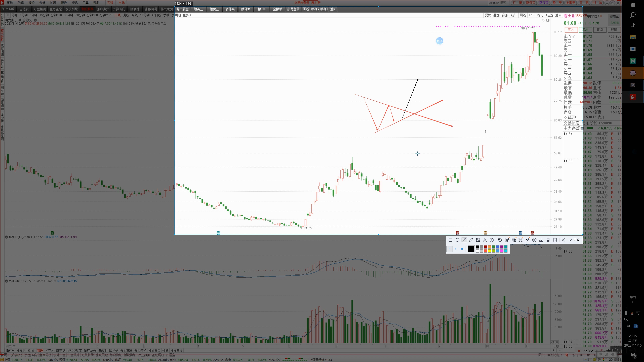Click the 主力监控 toolbar button
644x362 pixels.
(56, 9)
